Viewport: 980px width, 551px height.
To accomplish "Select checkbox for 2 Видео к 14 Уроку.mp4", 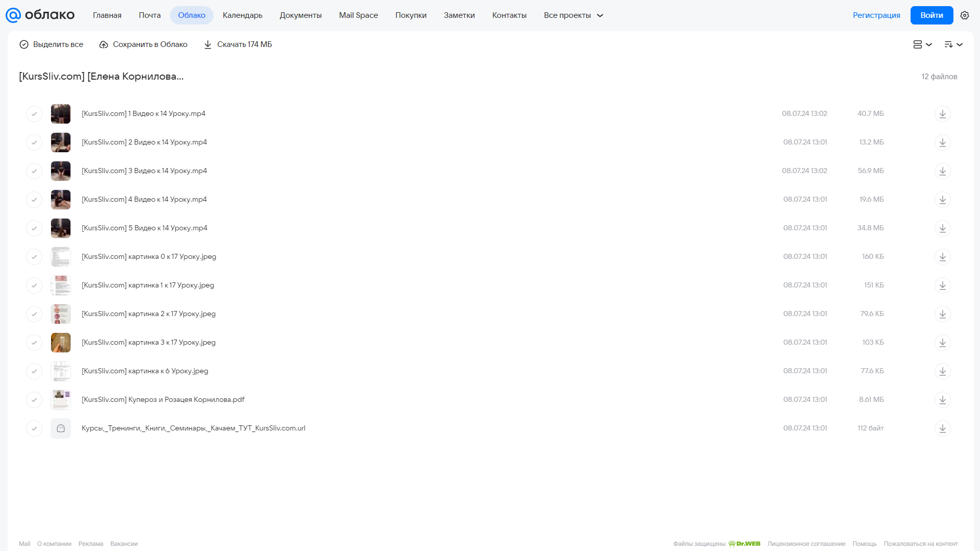I will 34,142.
